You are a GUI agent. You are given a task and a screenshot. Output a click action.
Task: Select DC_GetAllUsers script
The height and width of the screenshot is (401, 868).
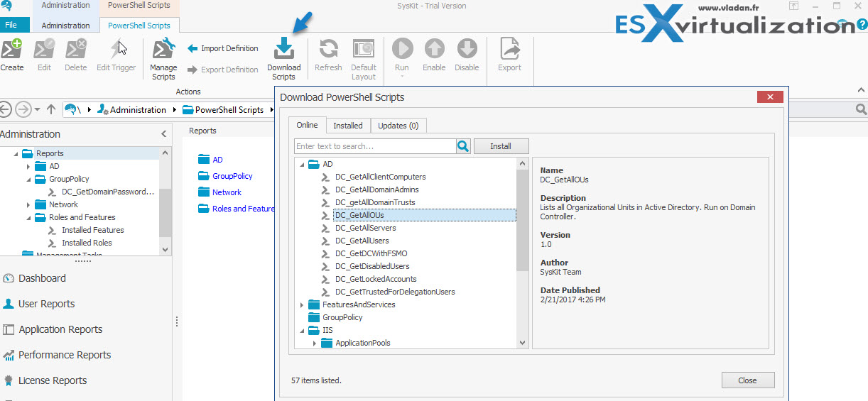(362, 241)
